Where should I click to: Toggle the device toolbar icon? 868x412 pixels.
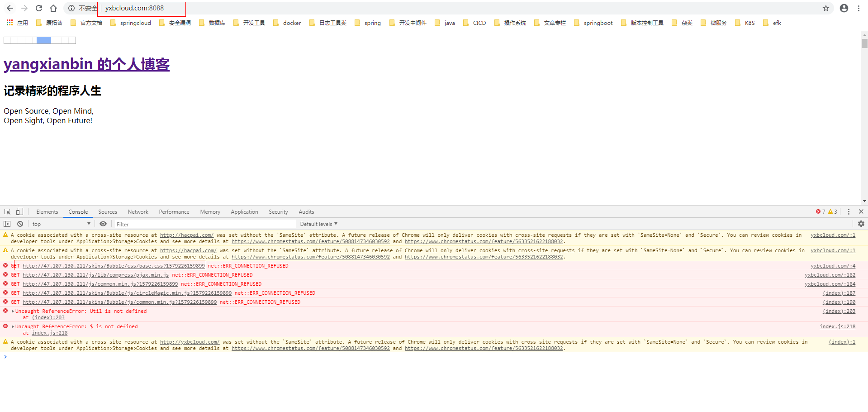[x=19, y=212]
